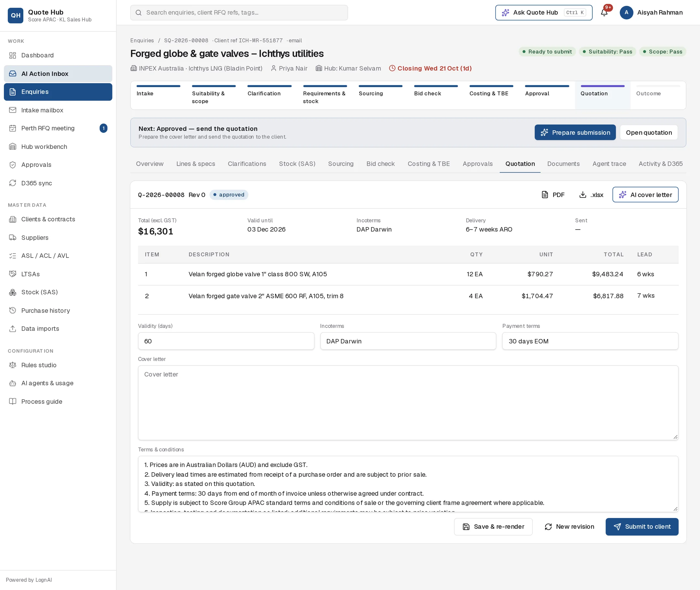The width and height of the screenshot is (700, 590).
Task: Open Hub workbench
Action: point(58,147)
